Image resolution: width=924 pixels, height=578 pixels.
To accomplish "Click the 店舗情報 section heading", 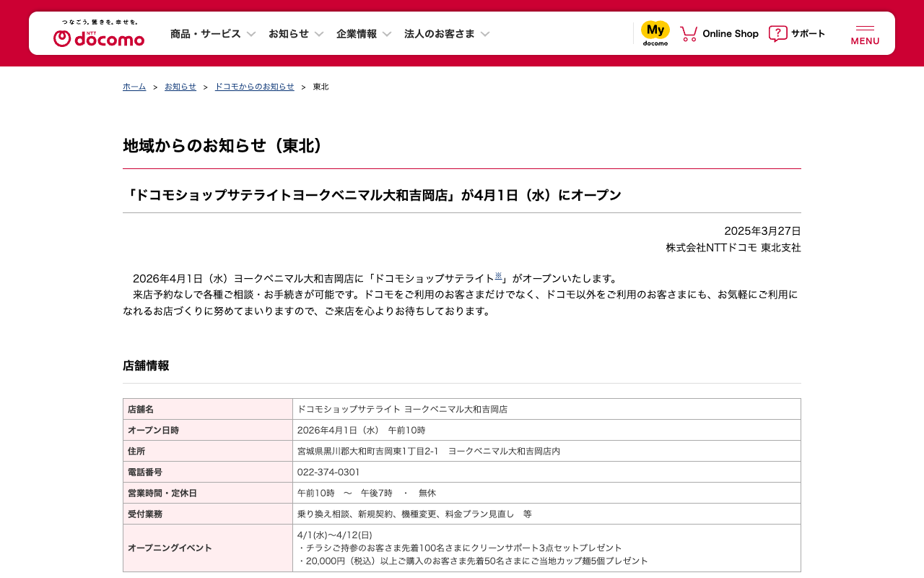I will [146, 366].
